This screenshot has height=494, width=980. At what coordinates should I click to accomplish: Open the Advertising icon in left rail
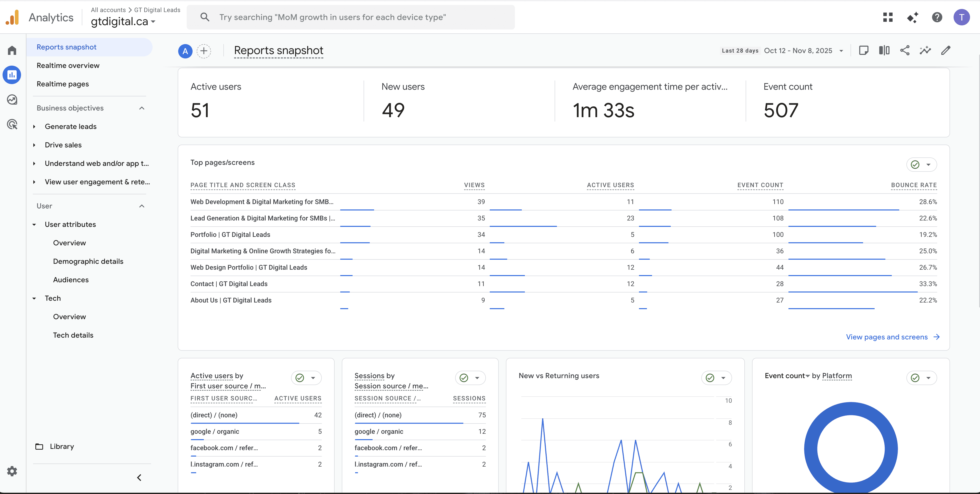click(12, 124)
